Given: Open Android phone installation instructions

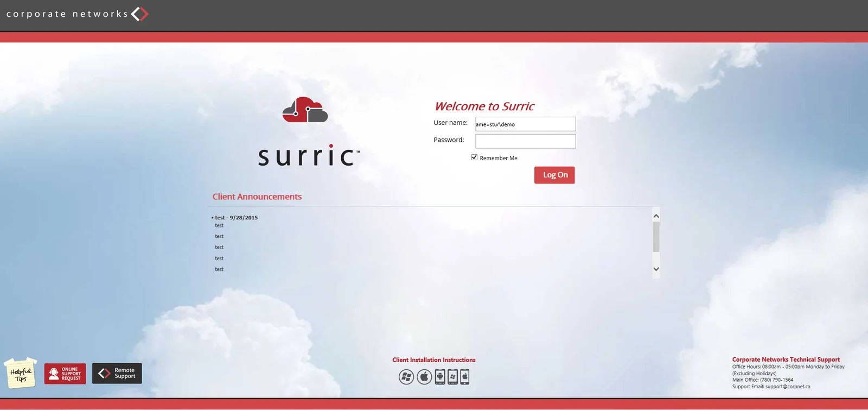Looking at the screenshot, I should tap(440, 376).
